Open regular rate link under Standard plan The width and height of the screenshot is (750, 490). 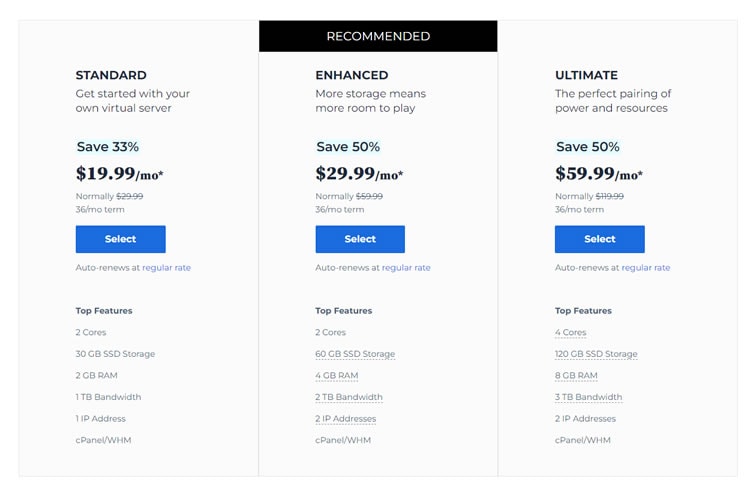166,268
